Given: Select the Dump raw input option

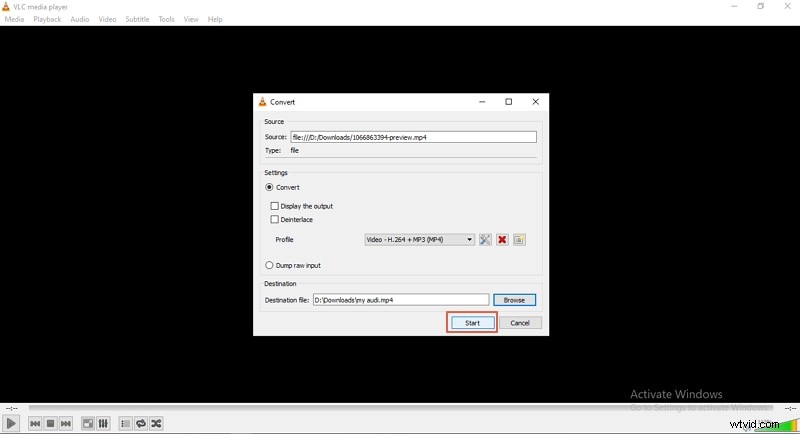Looking at the screenshot, I should pos(269,265).
